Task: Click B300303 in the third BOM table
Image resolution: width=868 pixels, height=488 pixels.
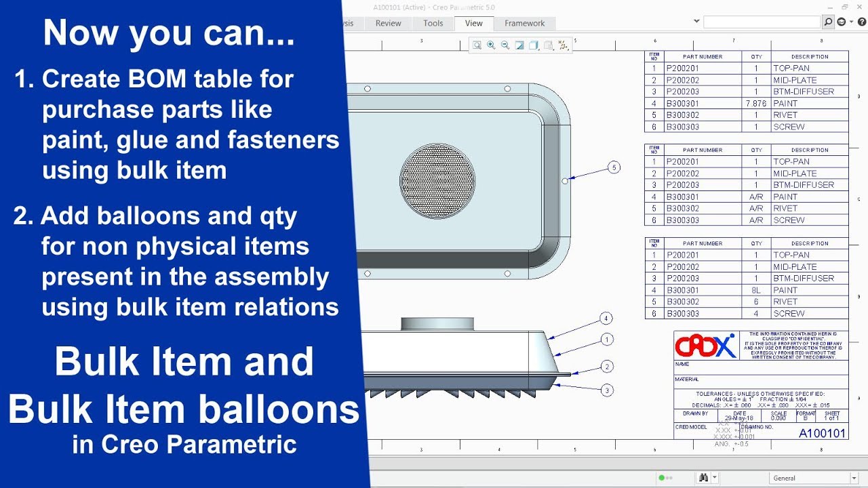Action: coord(682,314)
